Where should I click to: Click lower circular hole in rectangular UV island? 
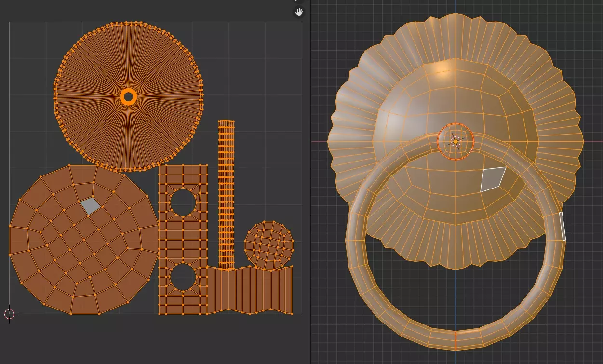click(183, 277)
